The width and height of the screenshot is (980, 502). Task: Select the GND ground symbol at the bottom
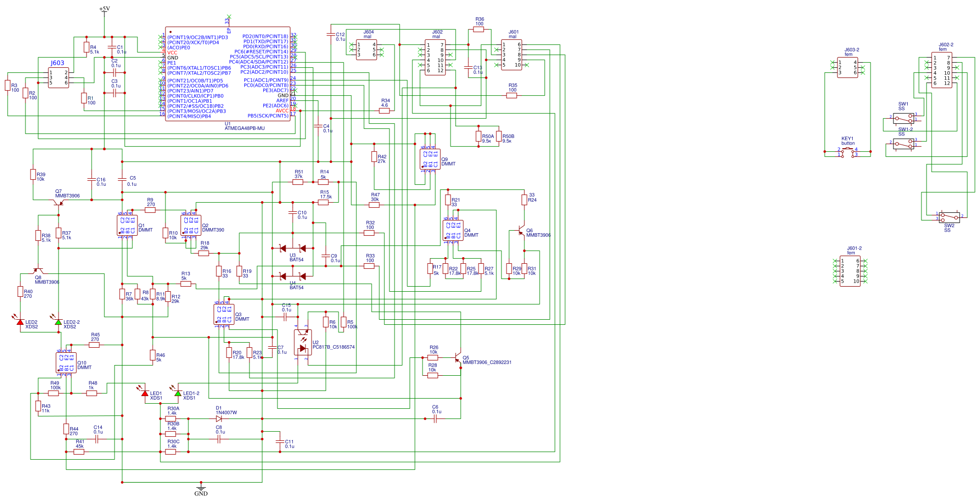[x=201, y=490]
